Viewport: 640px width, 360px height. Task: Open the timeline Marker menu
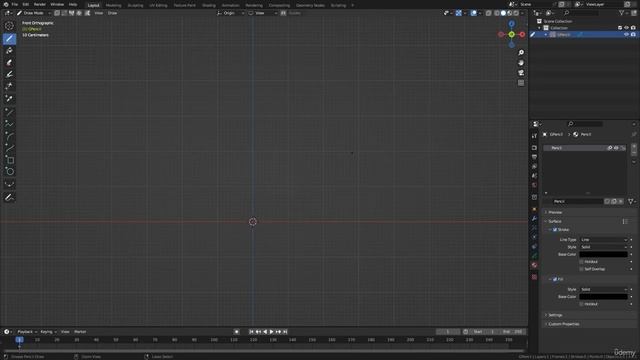coord(80,332)
